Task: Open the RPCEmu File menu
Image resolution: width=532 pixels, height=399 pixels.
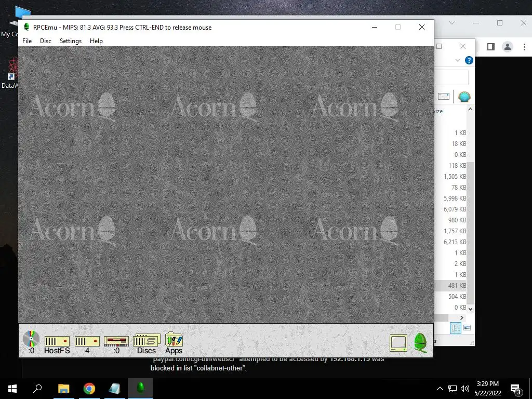Action: (27, 41)
